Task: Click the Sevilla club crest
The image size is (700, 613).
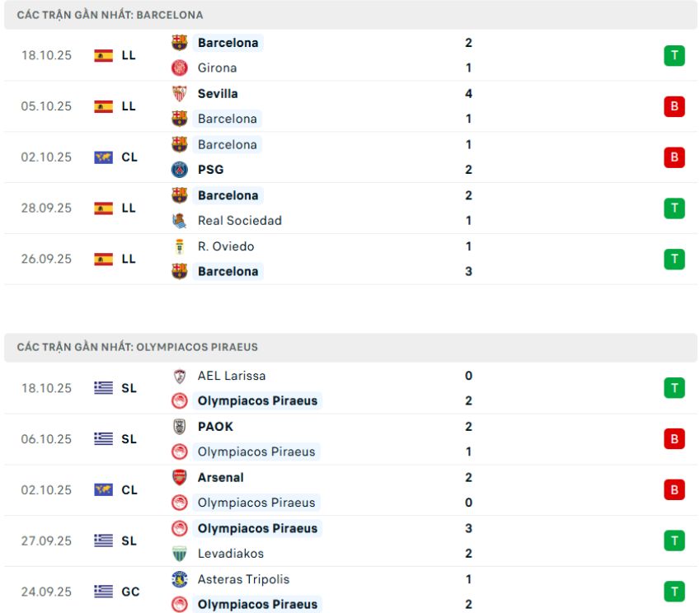Action: [178, 94]
